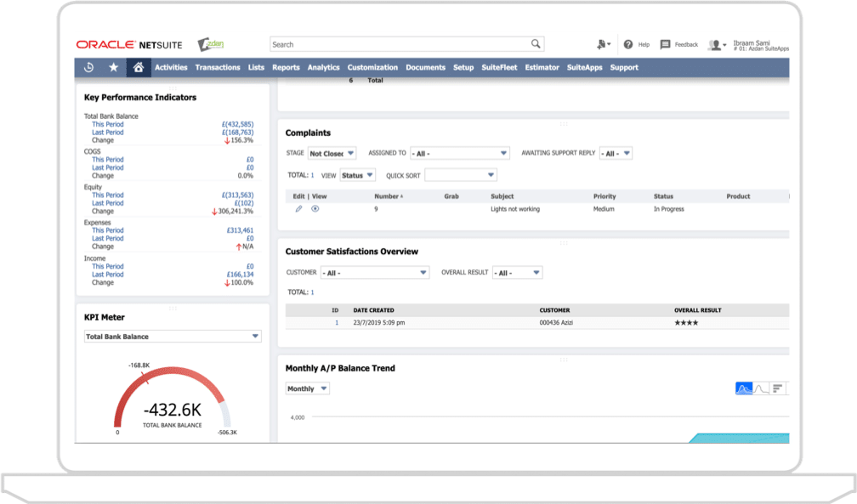Open the View Status dropdown
This screenshot has height=504, width=857.
point(357,175)
